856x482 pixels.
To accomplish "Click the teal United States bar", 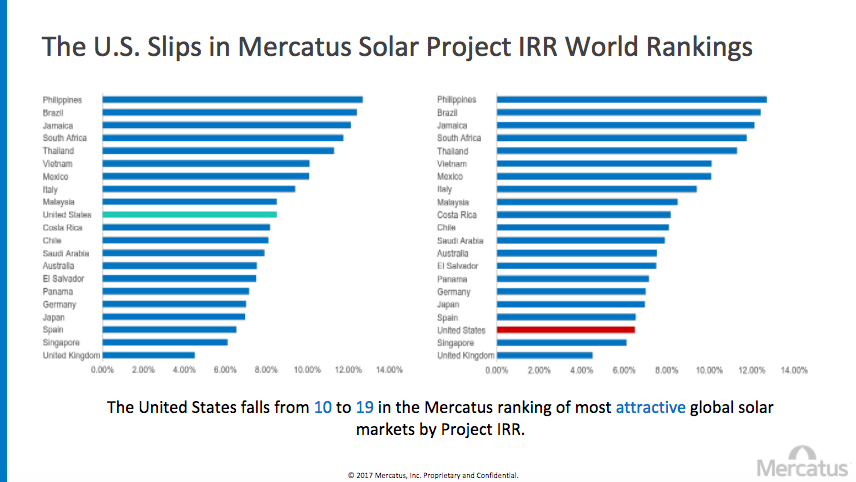I will pos(189,215).
